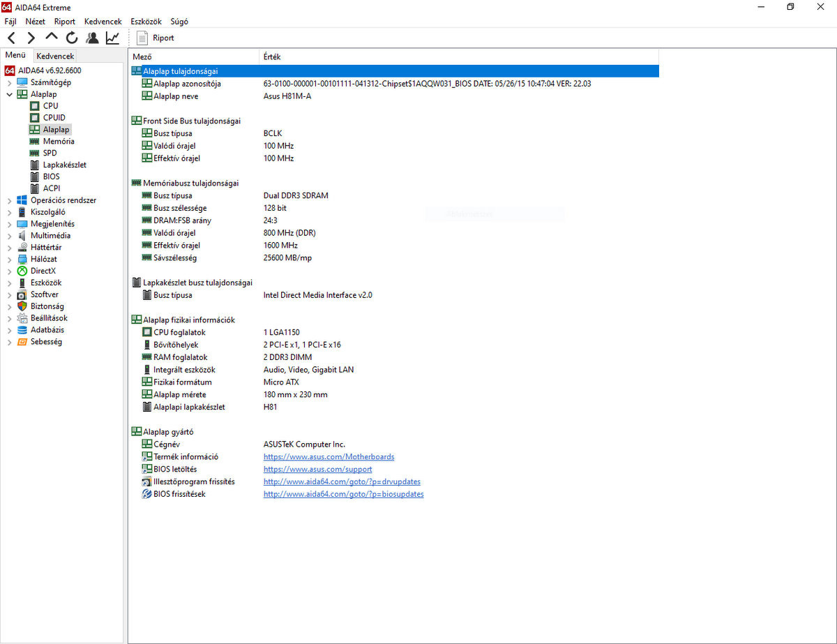Switch to the Menü tab
The height and width of the screenshot is (644, 837).
(15, 55)
